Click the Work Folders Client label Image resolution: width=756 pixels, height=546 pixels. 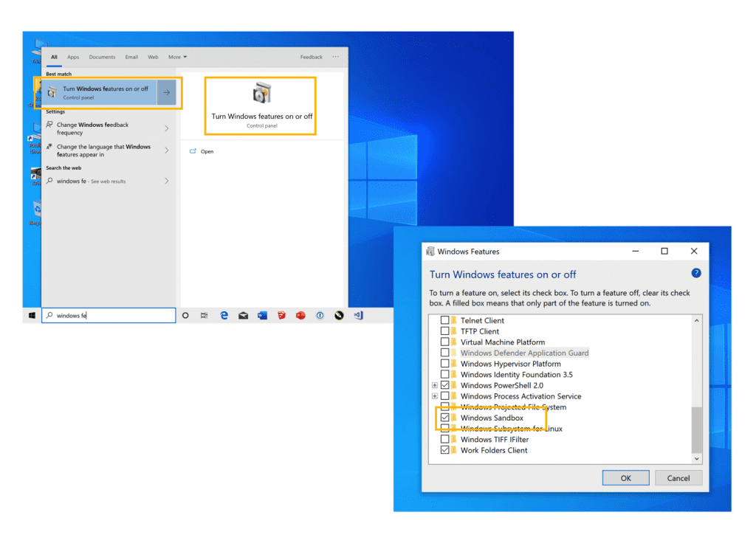click(x=494, y=450)
